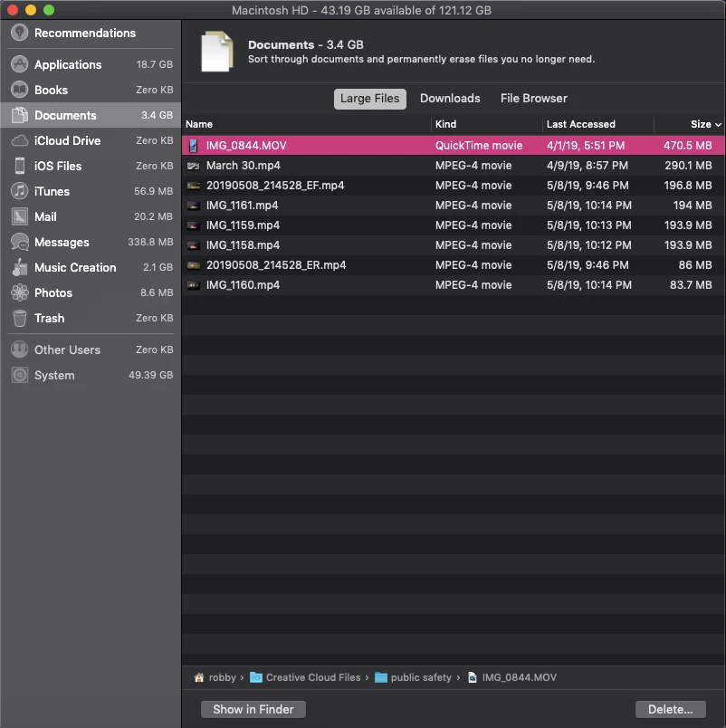Click the IMG_1158.mp4 thumbnail icon
This screenshot has width=726, height=728.
pos(193,245)
